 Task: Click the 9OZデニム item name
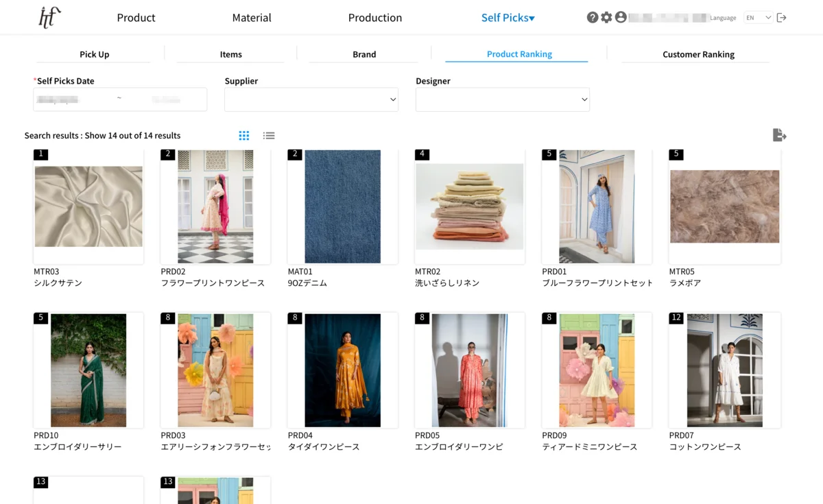tap(308, 283)
